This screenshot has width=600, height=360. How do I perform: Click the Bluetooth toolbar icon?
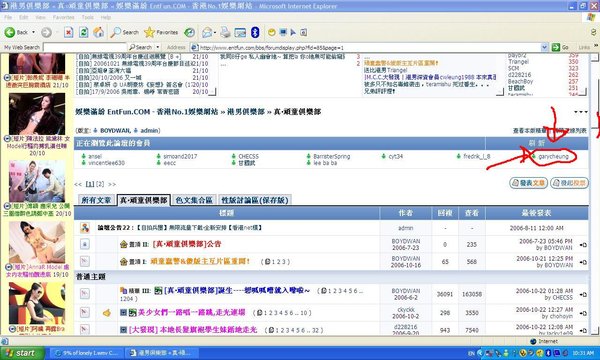[255, 33]
